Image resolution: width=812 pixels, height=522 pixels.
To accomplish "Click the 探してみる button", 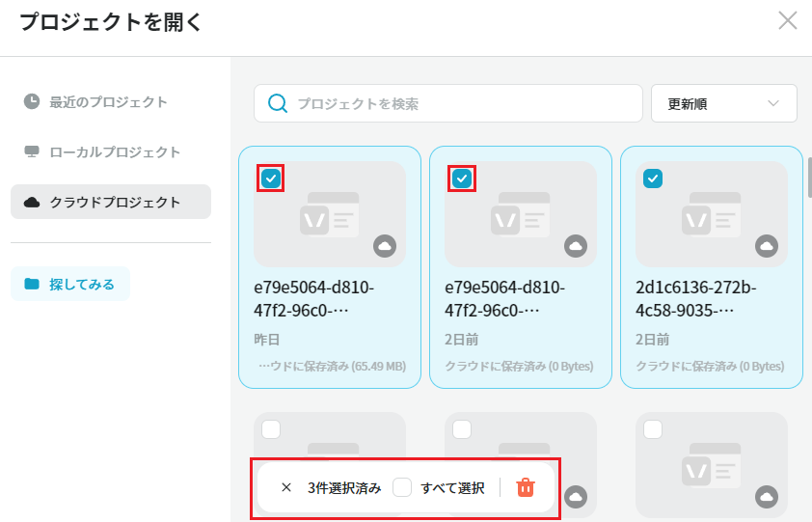I will 70,284.
